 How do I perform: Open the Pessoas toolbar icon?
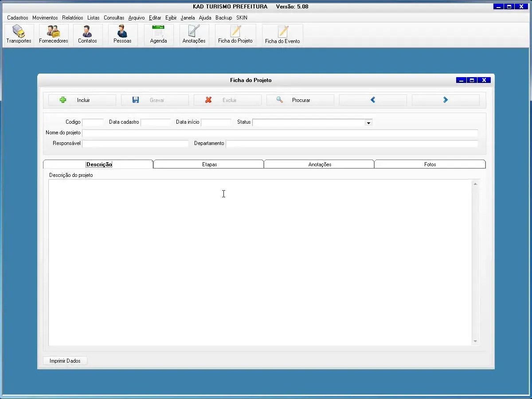[122, 35]
